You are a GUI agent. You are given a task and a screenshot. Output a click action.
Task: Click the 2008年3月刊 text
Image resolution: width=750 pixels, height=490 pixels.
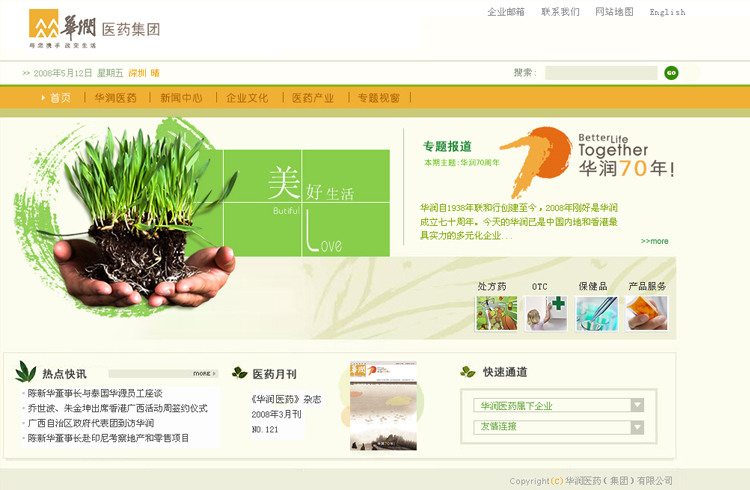276,414
